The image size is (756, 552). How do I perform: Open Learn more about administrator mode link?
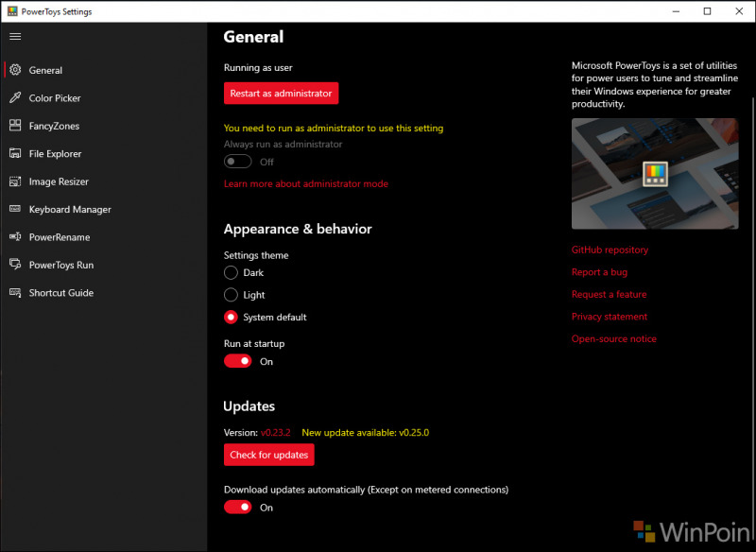(305, 183)
